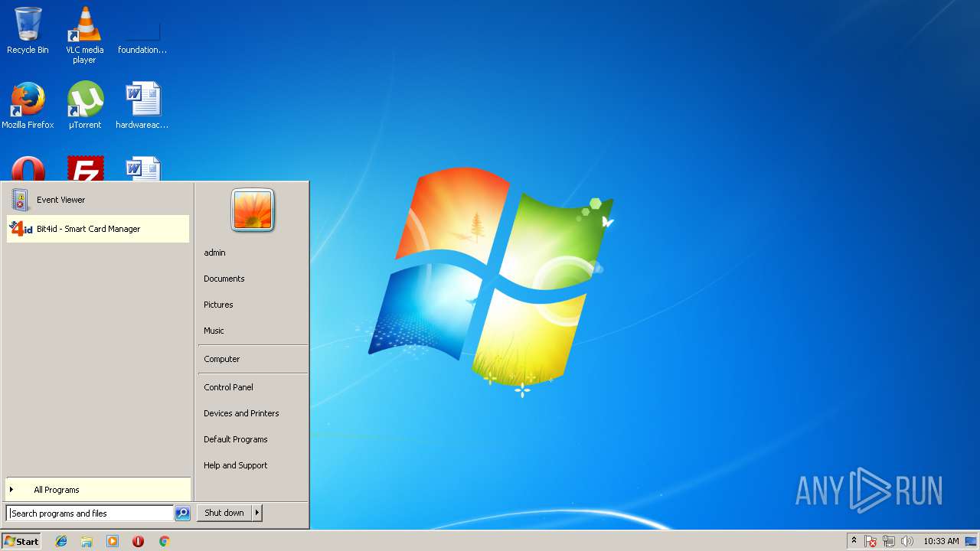Image resolution: width=980 pixels, height=551 pixels.
Task: Show hidden tray icons arrow
Action: [x=854, y=541]
